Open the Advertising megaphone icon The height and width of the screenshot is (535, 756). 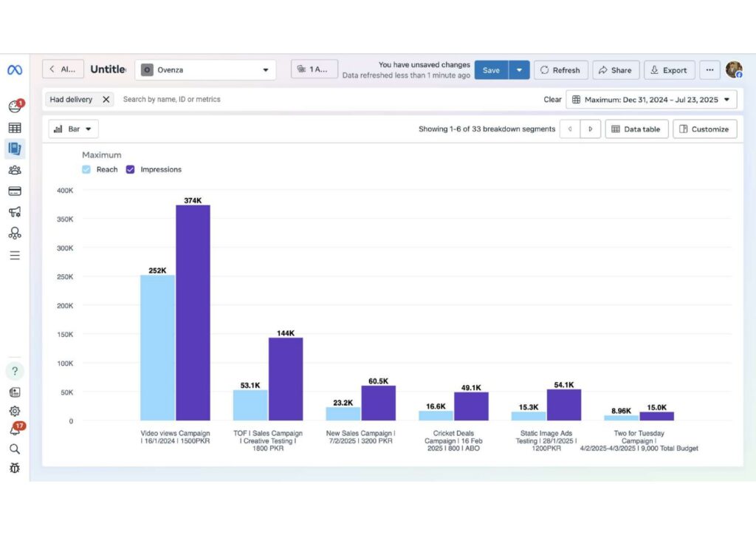15,212
